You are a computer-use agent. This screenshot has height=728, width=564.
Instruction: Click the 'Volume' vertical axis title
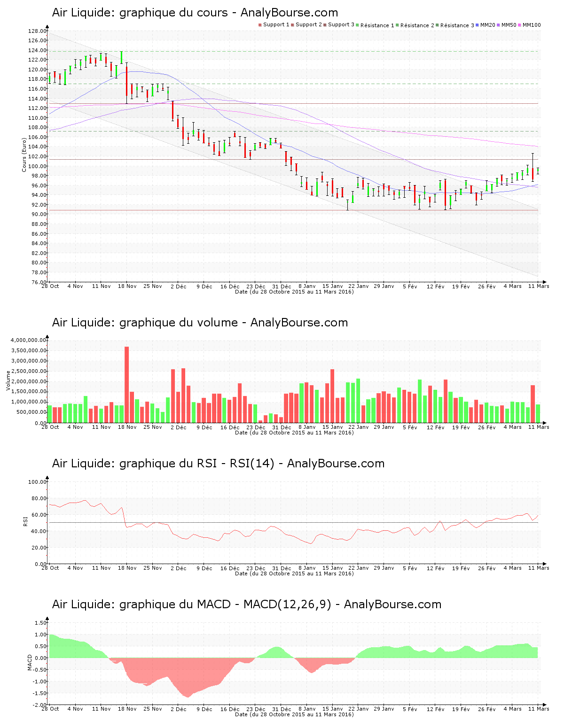pyautogui.click(x=8, y=381)
